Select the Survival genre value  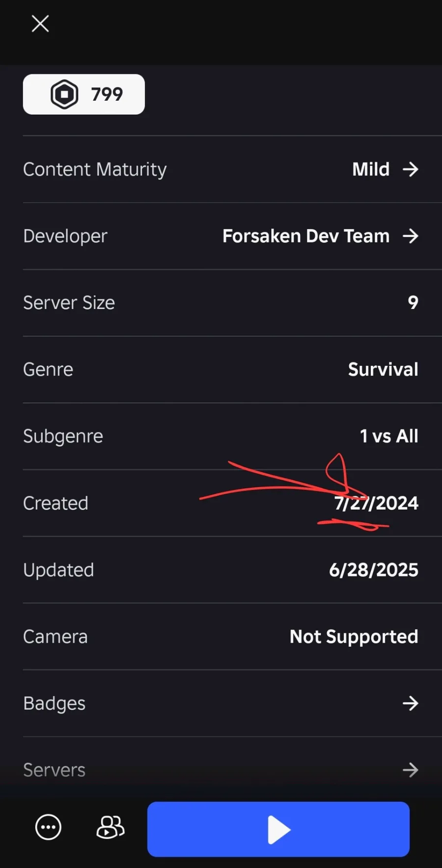pos(383,370)
